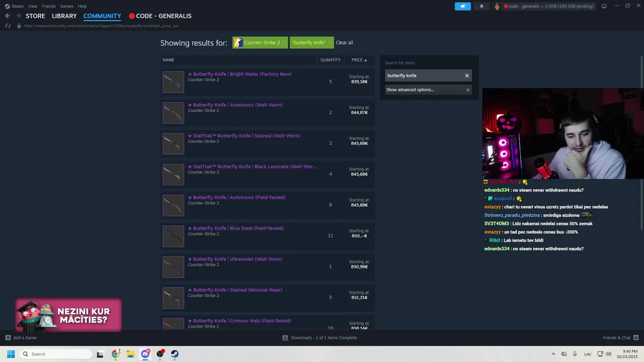Go to the COMMUNITY tab
The height and width of the screenshot is (362, 644).
102,16
